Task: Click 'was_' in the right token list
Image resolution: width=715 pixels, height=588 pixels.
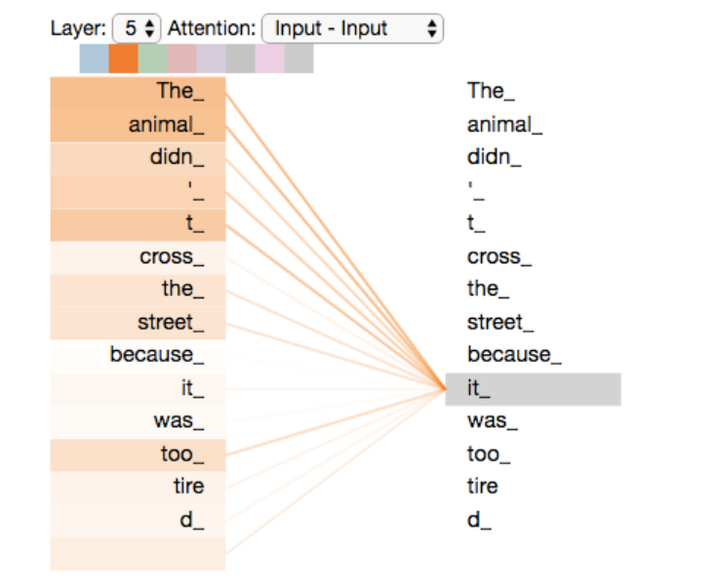Action: coord(493,421)
